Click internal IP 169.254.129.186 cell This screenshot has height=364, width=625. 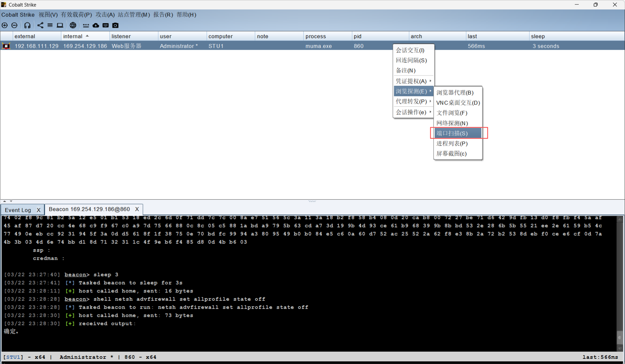pos(85,46)
